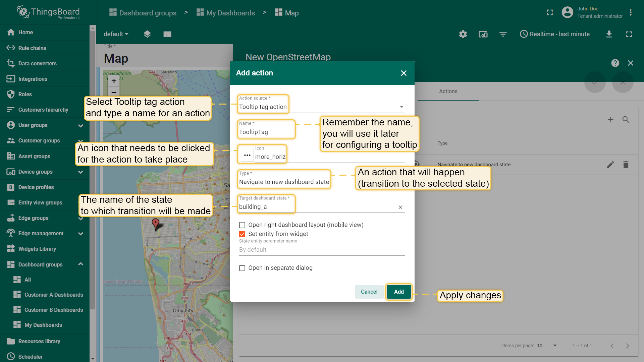Click the John Doe user avatar
Screen dimensions: 644x362
tap(567, 12)
